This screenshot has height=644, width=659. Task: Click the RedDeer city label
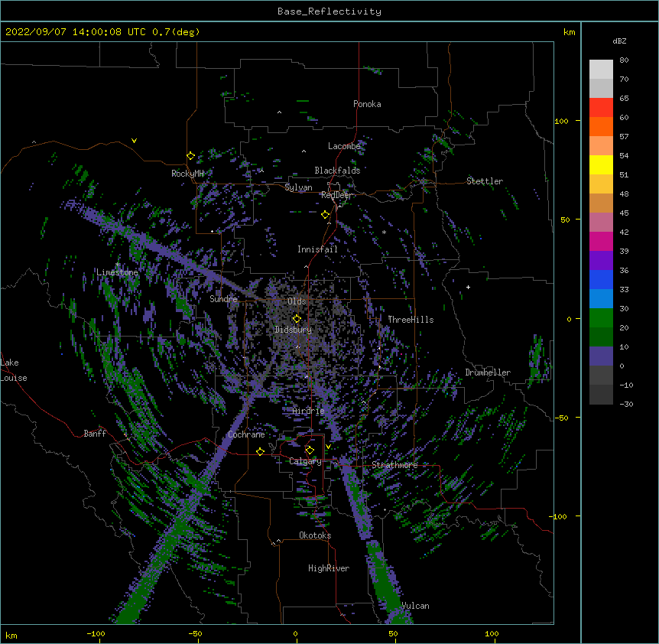tap(336, 195)
